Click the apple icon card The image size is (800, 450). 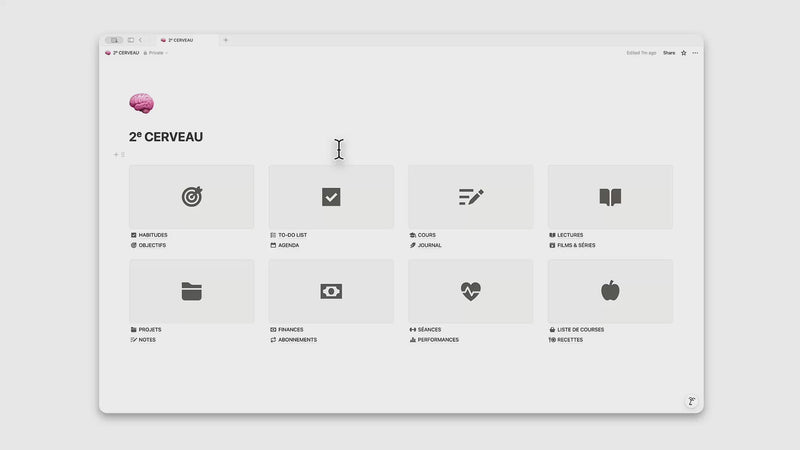[610, 291]
